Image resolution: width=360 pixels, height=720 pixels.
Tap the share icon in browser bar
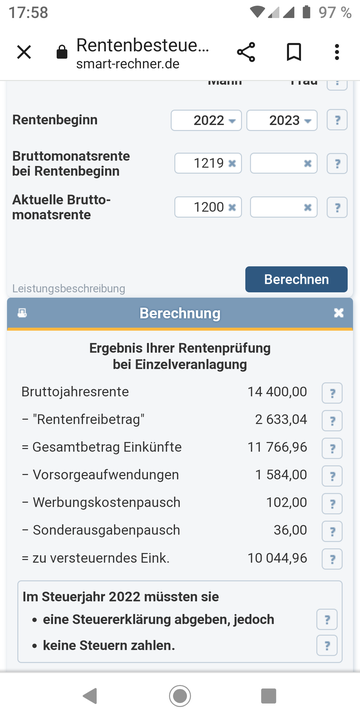coord(246,52)
